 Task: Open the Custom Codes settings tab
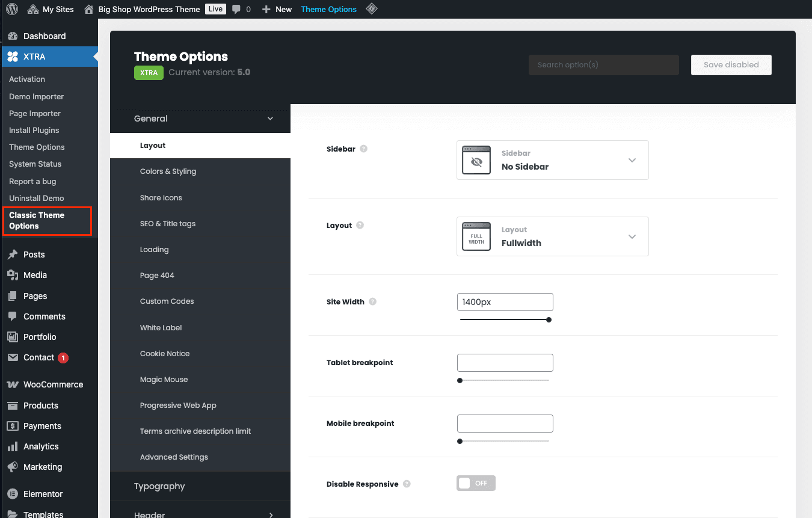tap(167, 301)
